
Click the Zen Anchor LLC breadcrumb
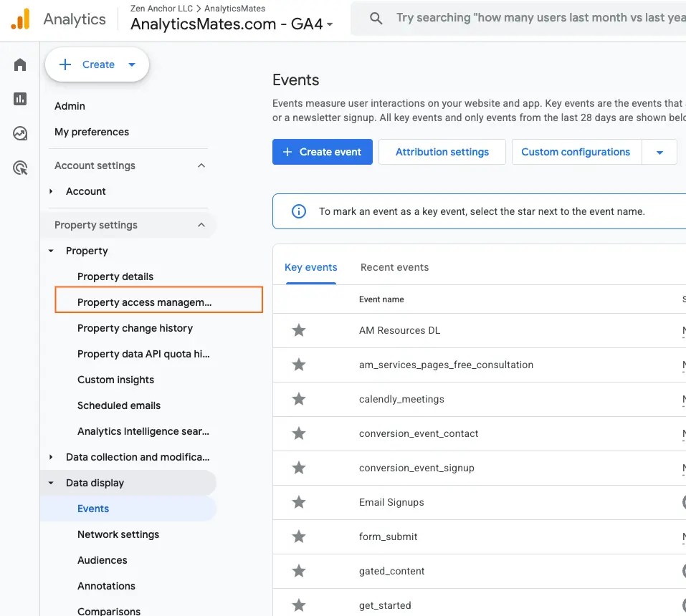coord(161,9)
